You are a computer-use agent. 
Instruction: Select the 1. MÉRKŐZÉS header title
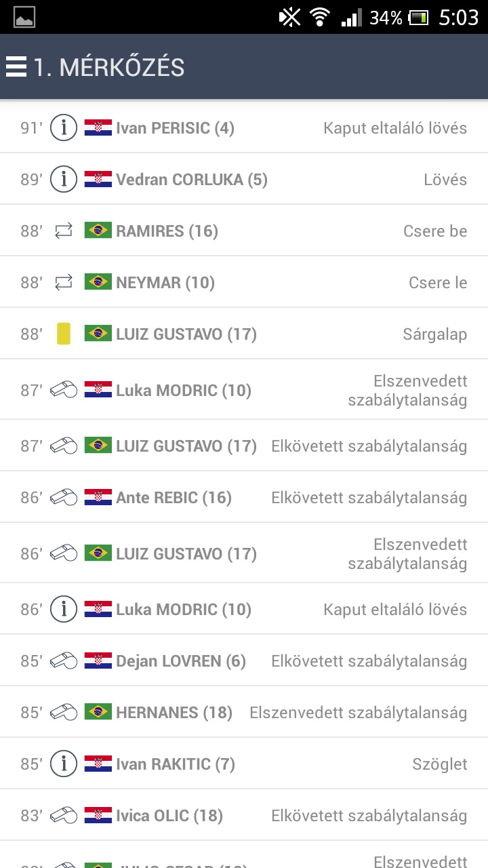pyautogui.click(x=109, y=67)
